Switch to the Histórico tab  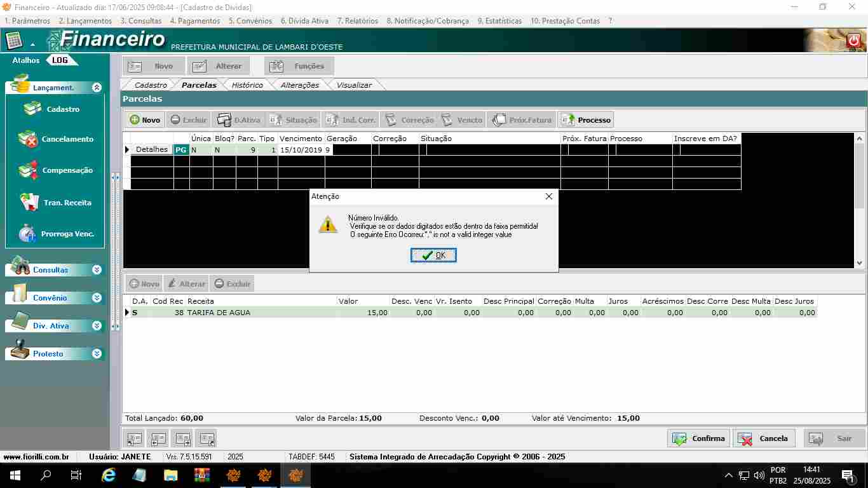tap(247, 85)
